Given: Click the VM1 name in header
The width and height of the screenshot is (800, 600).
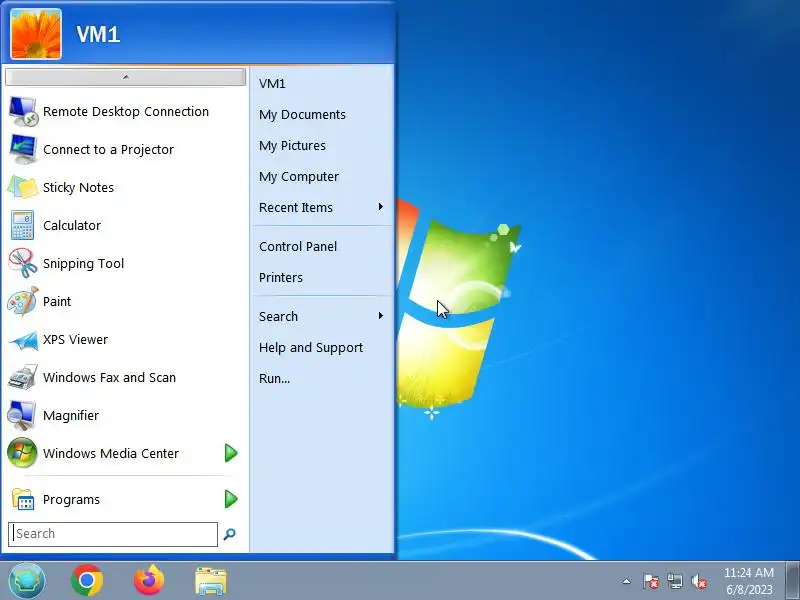Looking at the screenshot, I should tap(98, 35).
